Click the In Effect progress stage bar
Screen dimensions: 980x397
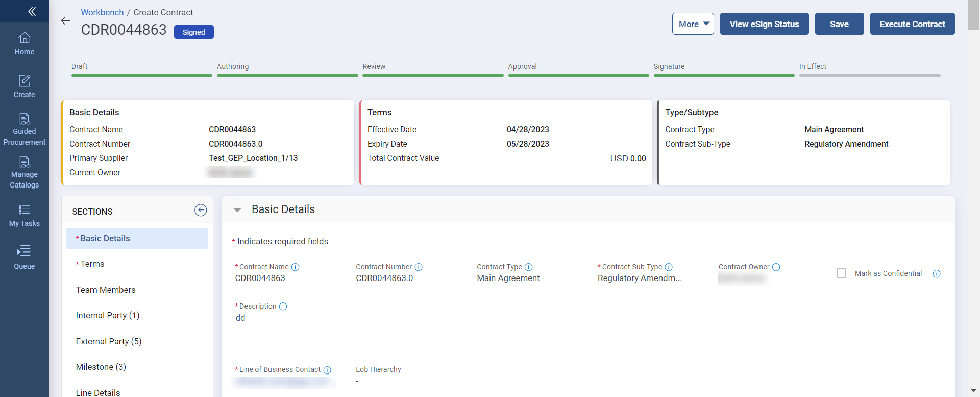(x=869, y=75)
